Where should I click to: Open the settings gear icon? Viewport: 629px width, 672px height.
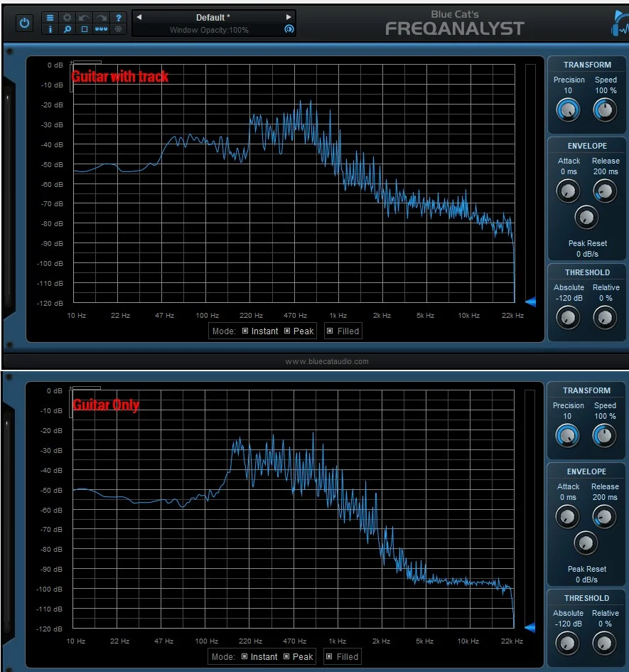[x=68, y=18]
